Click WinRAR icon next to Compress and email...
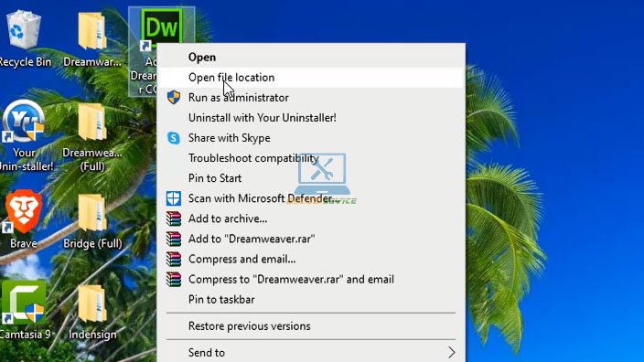The width and height of the screenshot is (644, 362). 174,259
